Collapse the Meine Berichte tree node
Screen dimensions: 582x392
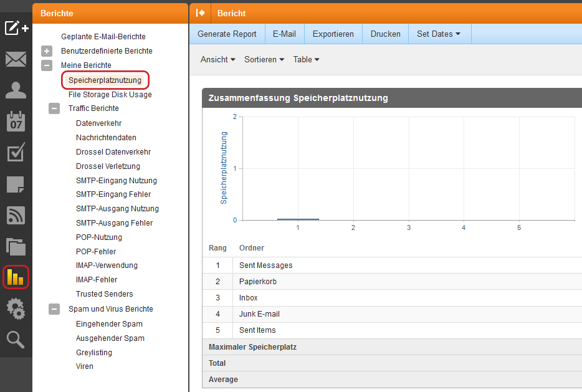[x=47, y=65]
